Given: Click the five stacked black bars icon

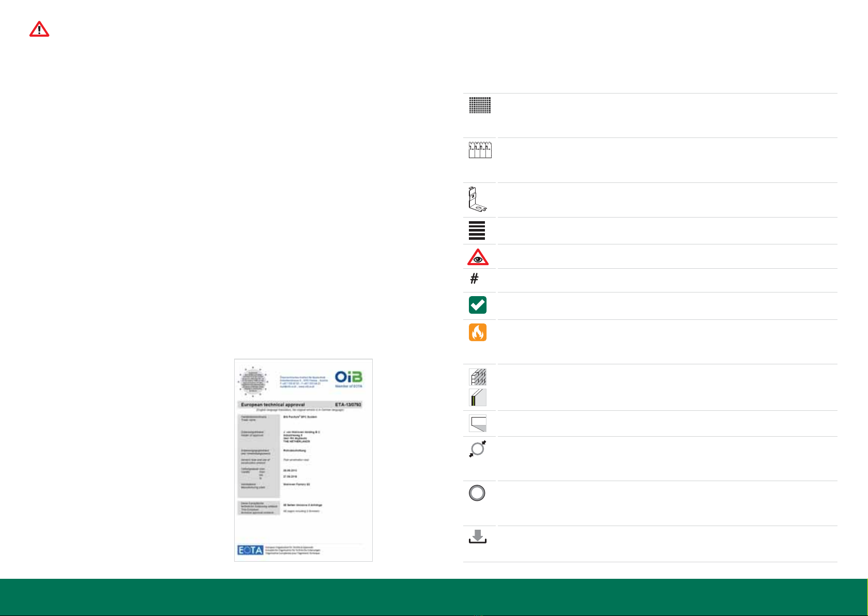Looking at the screenshot, I should point(477,230).
